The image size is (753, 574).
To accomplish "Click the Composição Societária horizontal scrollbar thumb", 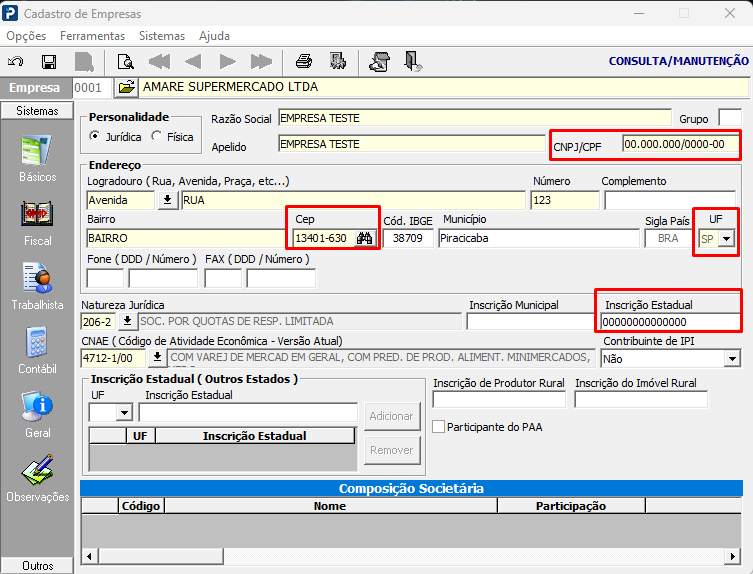I will point(160,556).
